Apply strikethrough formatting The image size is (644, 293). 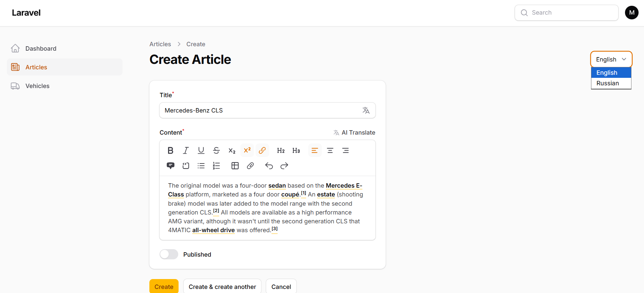click(x=216, y=151)
